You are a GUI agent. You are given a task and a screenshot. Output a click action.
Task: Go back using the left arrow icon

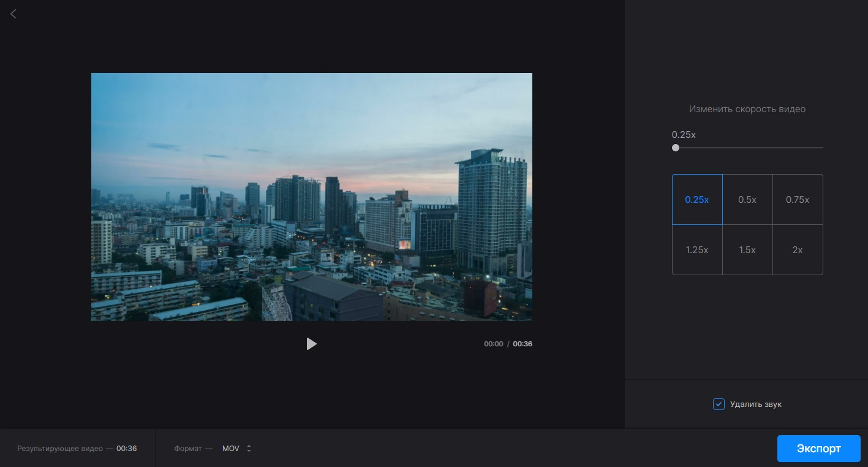[x=13, y=13]
